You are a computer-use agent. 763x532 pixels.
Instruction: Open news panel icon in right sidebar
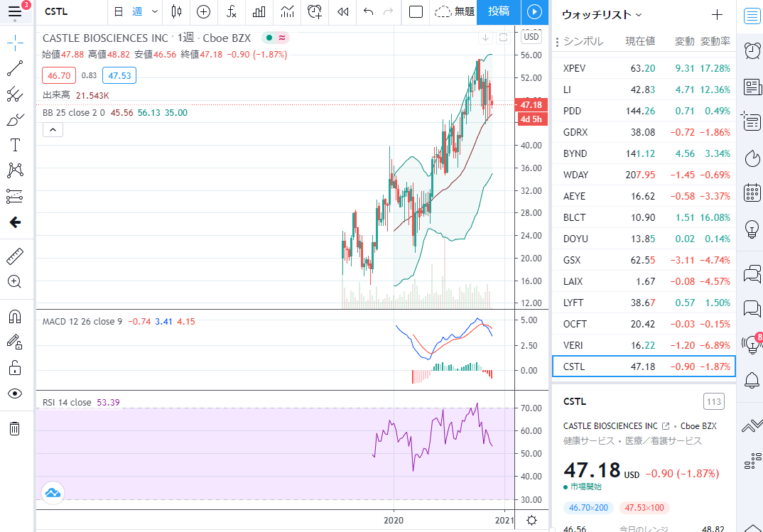752,87
